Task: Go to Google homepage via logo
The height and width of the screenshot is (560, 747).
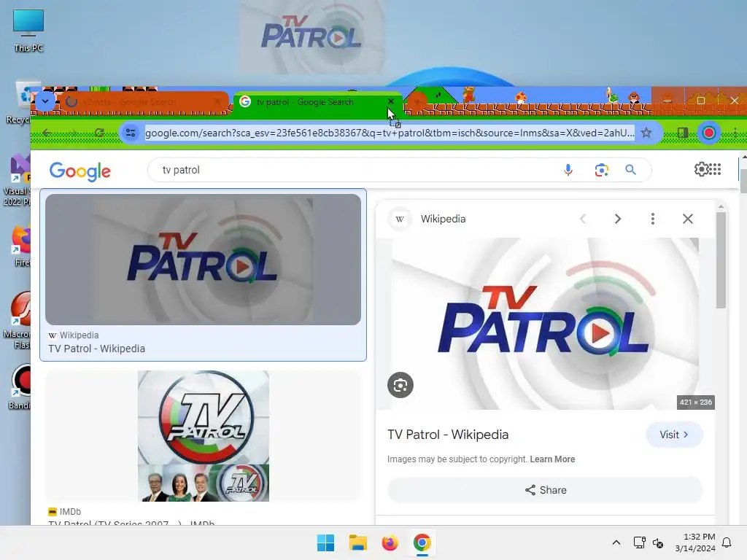Action: click(80, 171)
